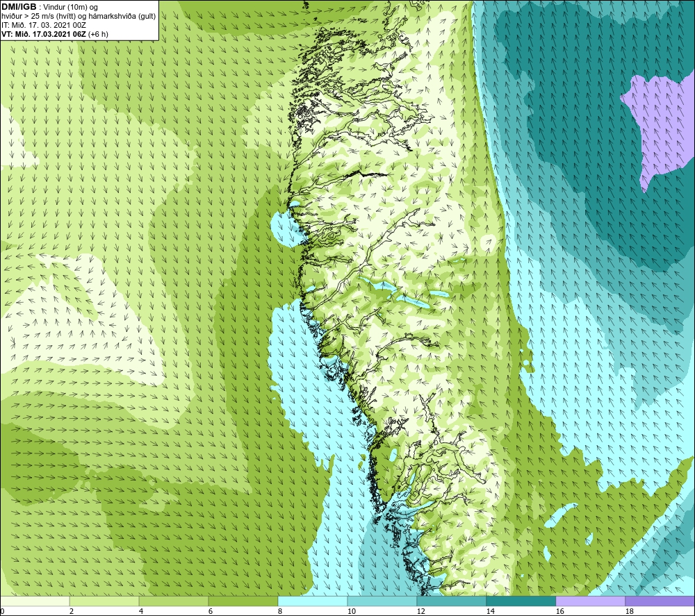Click the scale label "8"

click(280, 612)
